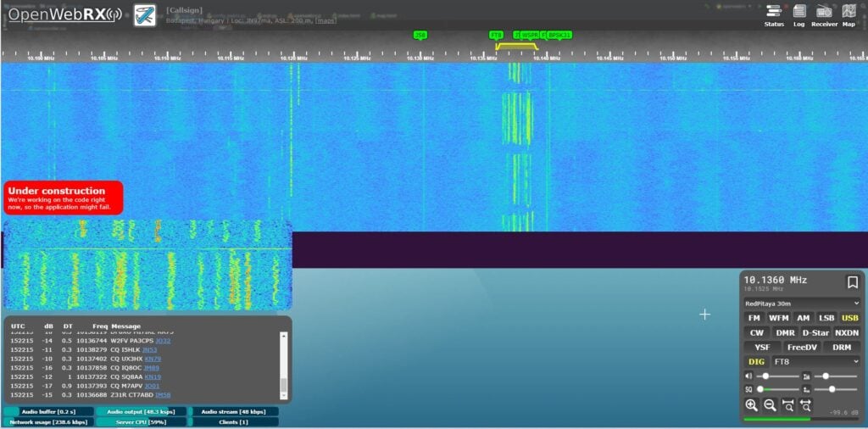Viewport: 868px width, 429px height.
Task: Jump to the FT8 bookmark marker
Action: point(495,36)
